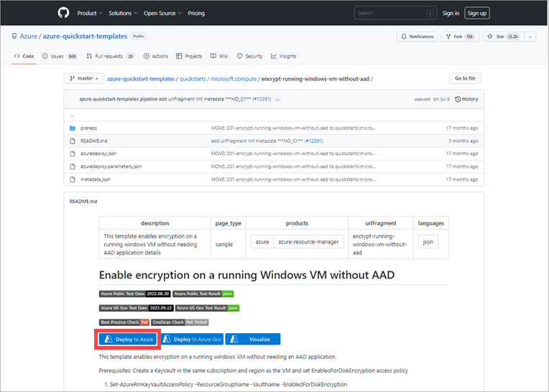
Task: Open the microsoft.compute breadcrumb folder
Action: coord(234,79)
